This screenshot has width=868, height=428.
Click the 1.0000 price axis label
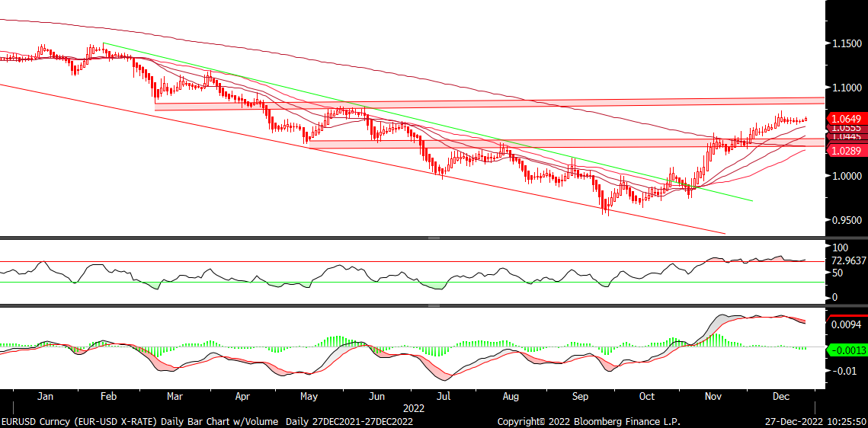tap(847, 176)
